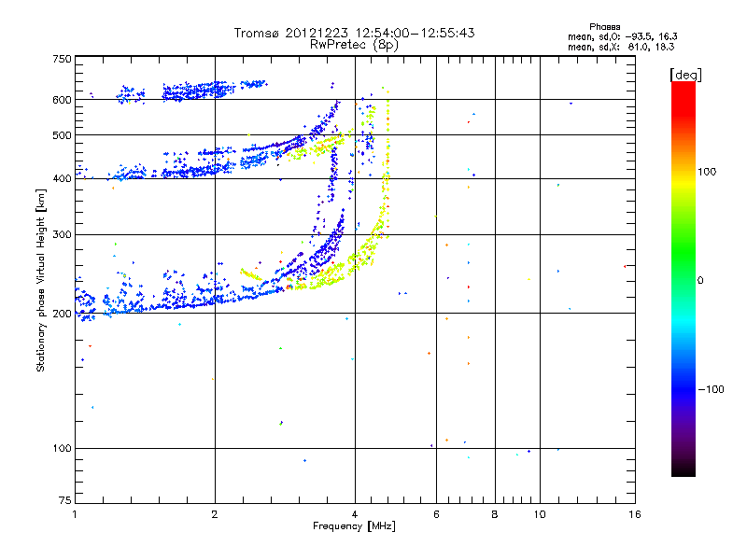Click the x-axis tick label "6"
This screenshot has height=560, width=747.
point(436,514)
